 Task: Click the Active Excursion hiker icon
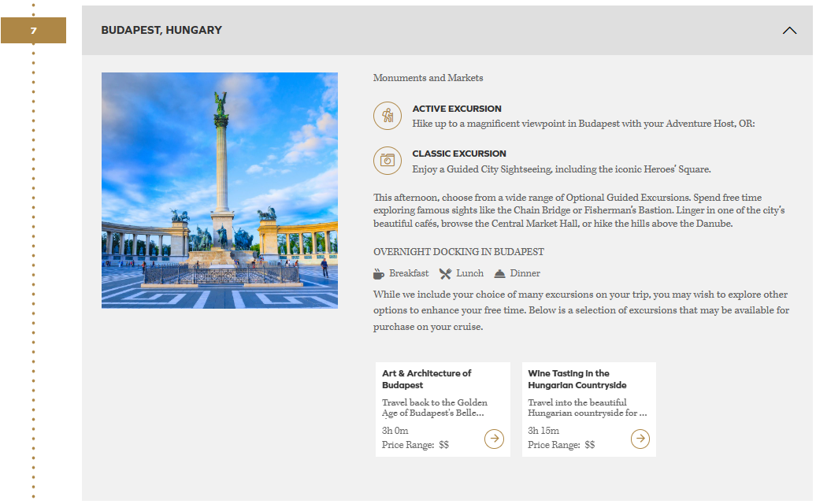(387, 116)
